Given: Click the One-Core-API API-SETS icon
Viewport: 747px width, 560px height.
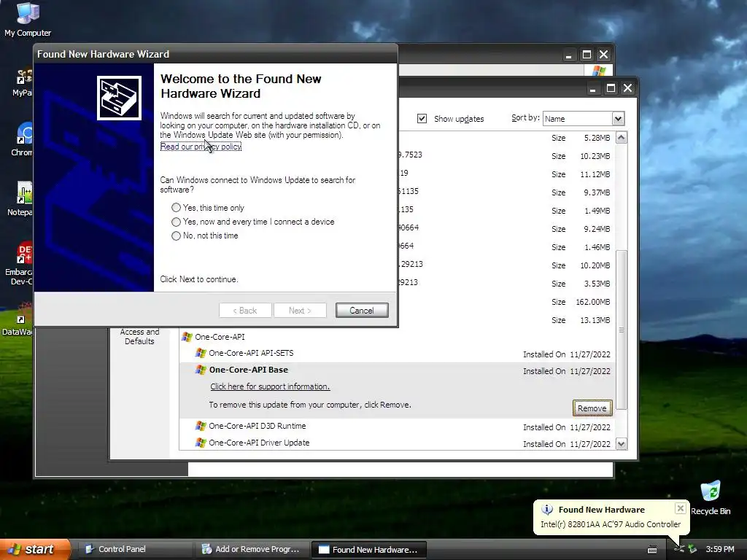Looking at the screenshot, I should (201, 353).
